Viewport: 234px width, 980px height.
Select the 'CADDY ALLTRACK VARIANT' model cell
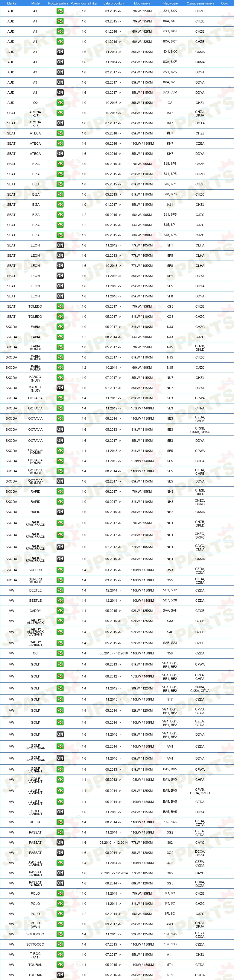point(35,632)
